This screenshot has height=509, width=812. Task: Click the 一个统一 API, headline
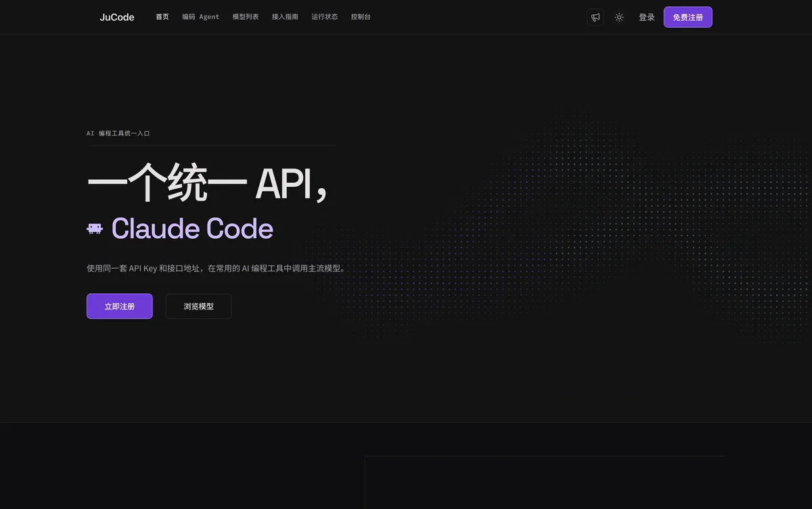[208, 183]
